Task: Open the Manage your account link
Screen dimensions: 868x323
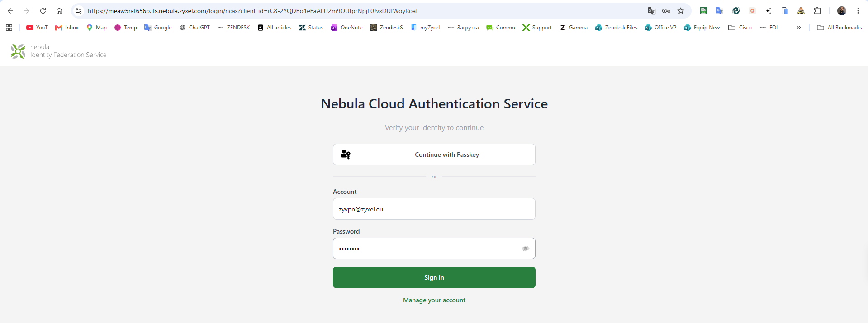Action: click(x=434, y=300)
